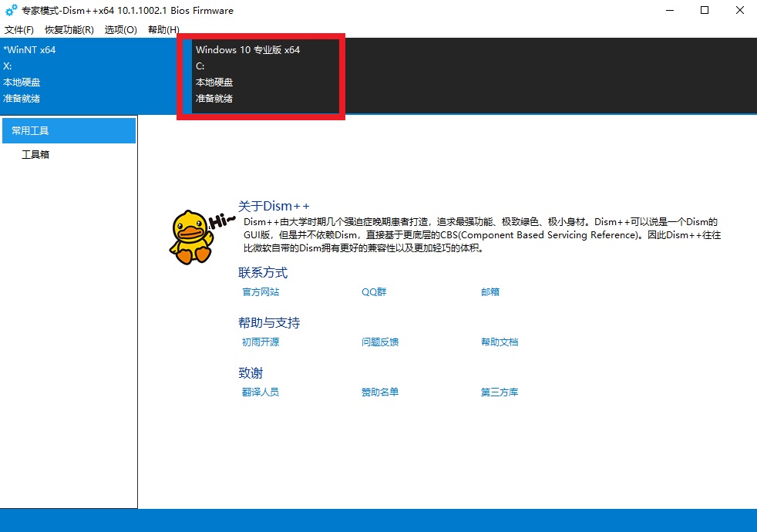Screen dimensions: 757x532
Task: Open the 官方网站 link
Action: [x=261, y=292]
